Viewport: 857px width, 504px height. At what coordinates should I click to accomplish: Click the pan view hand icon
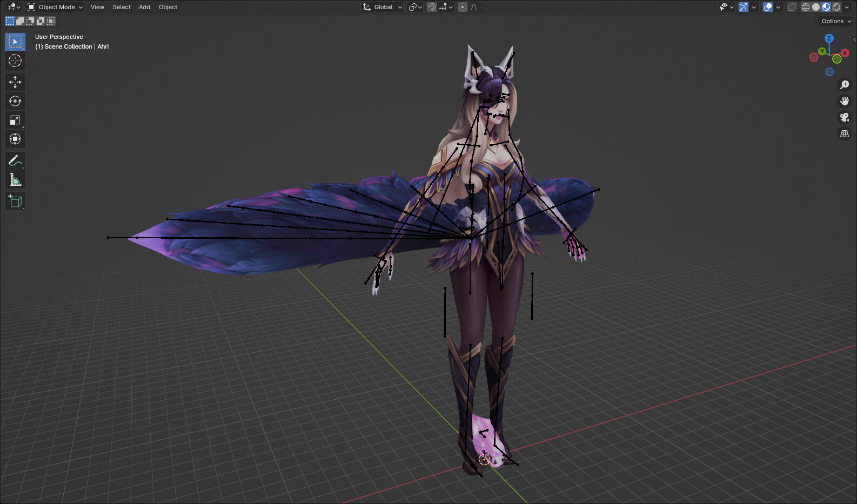click(845, 101)
